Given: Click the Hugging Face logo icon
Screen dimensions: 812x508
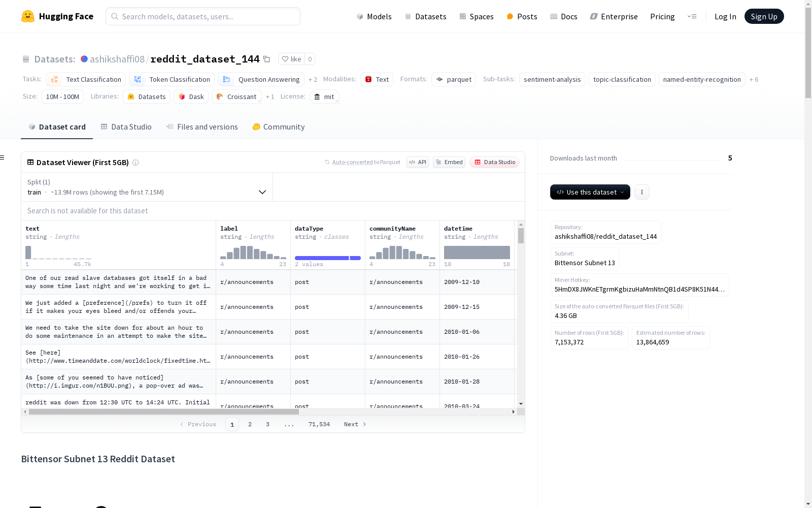Looking at the screenshot, I should point(28,16).
